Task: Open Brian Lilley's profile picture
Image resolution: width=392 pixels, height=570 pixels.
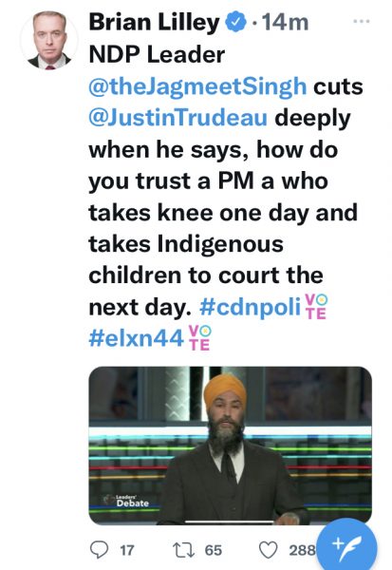Action: [49, 40]
